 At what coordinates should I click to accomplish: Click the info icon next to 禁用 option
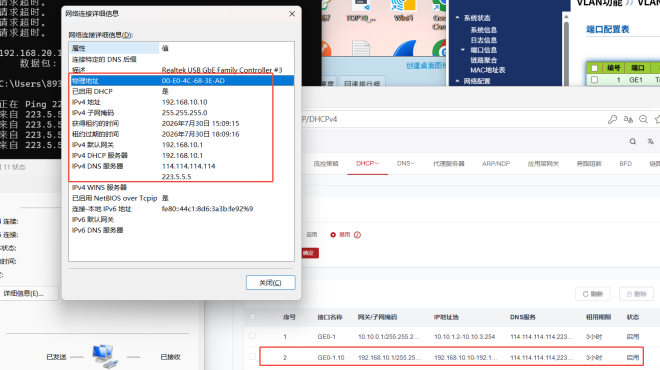357,235
